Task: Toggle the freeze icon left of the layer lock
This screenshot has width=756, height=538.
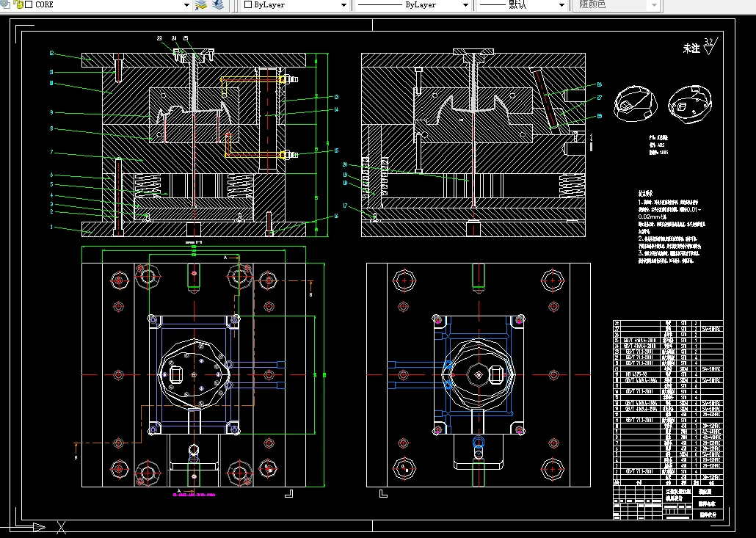Action: pos(7,4)
